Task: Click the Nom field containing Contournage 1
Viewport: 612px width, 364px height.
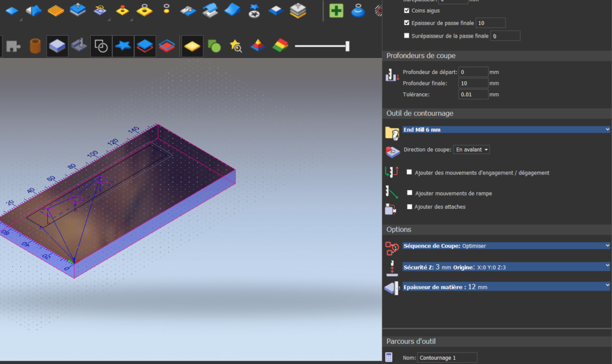Action: tap(447, 357)
